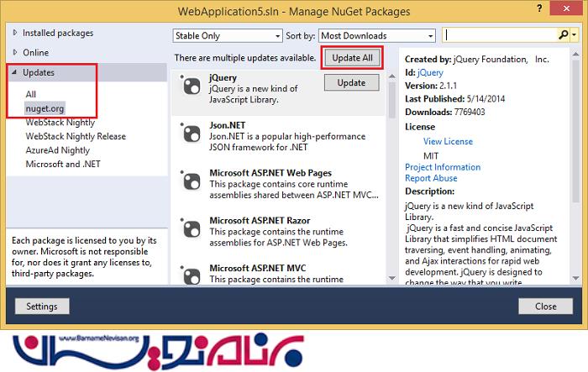The image size is (588, 372).
Task: Click in the package search field
Action: 499,35
